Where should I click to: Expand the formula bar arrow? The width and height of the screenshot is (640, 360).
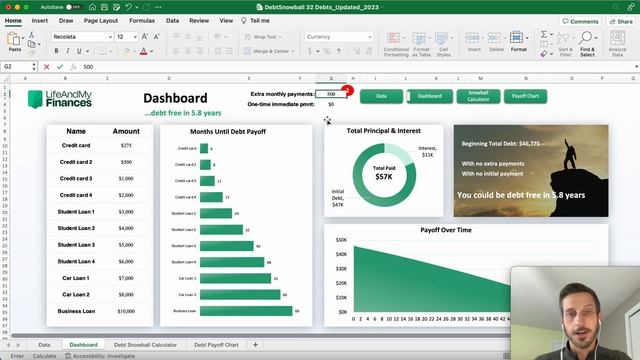click(636, 67)
